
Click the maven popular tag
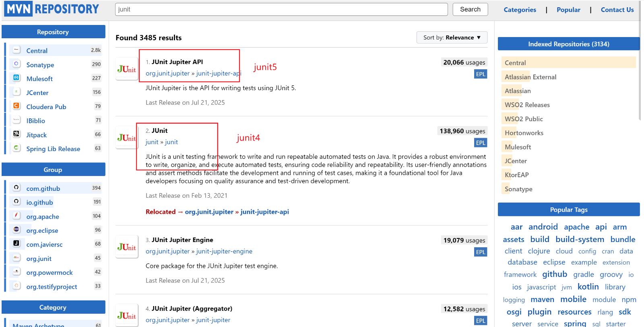(542, 299)
